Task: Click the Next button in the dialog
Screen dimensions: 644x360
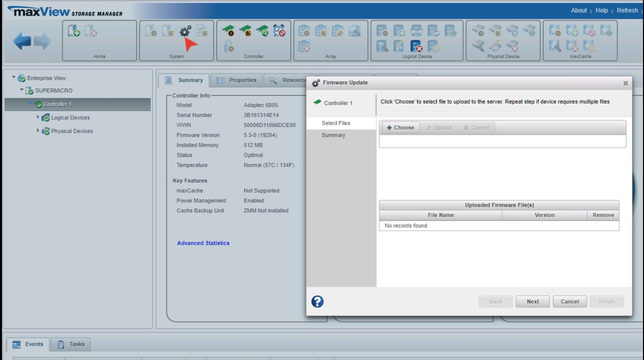Action: 533,302
